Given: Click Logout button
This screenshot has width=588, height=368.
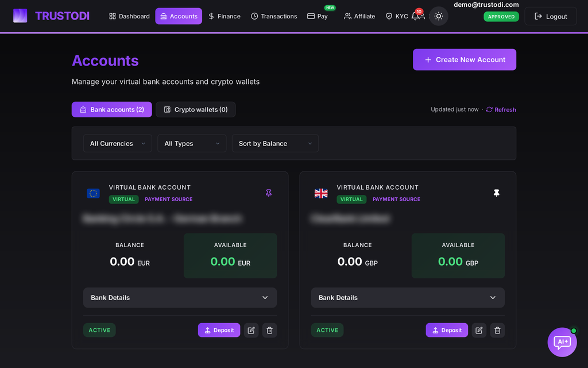Looking at the screenshot, I should pyautogui.click(x=551, y=16).
